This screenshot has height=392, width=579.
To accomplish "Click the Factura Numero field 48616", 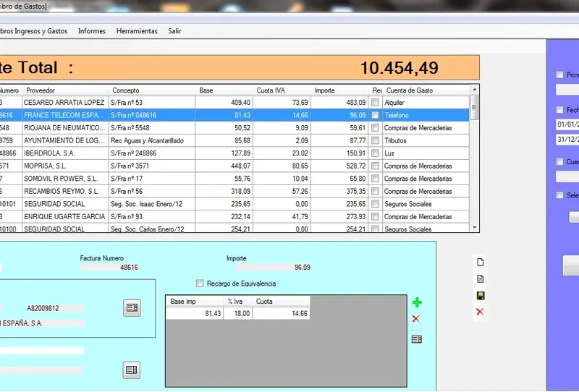I will pyautogui.click(x=110, y=267).
